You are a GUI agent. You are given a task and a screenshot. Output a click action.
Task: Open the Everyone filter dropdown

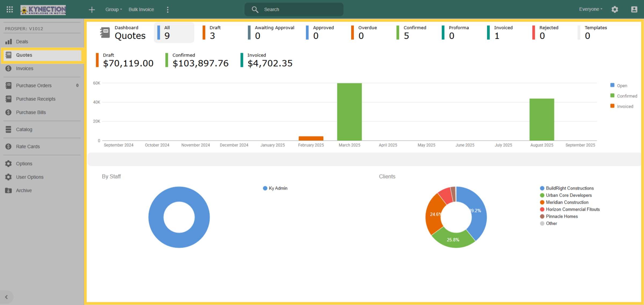tap(591, 9)
